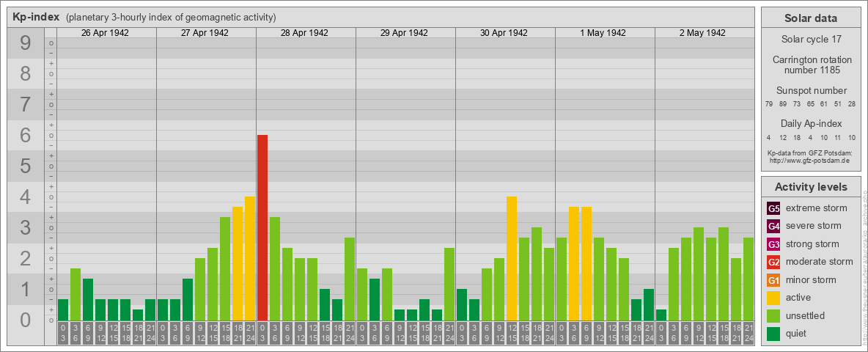
Task: Click the 27 Apr 1942 date header
Action: click(x=205, y=33)
